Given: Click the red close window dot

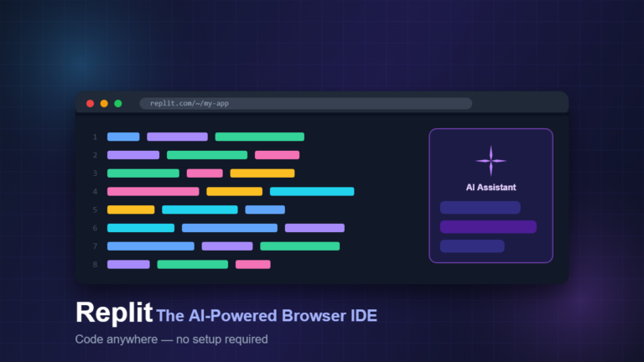Looking at the screenshot, I should (x=91, y=103).
